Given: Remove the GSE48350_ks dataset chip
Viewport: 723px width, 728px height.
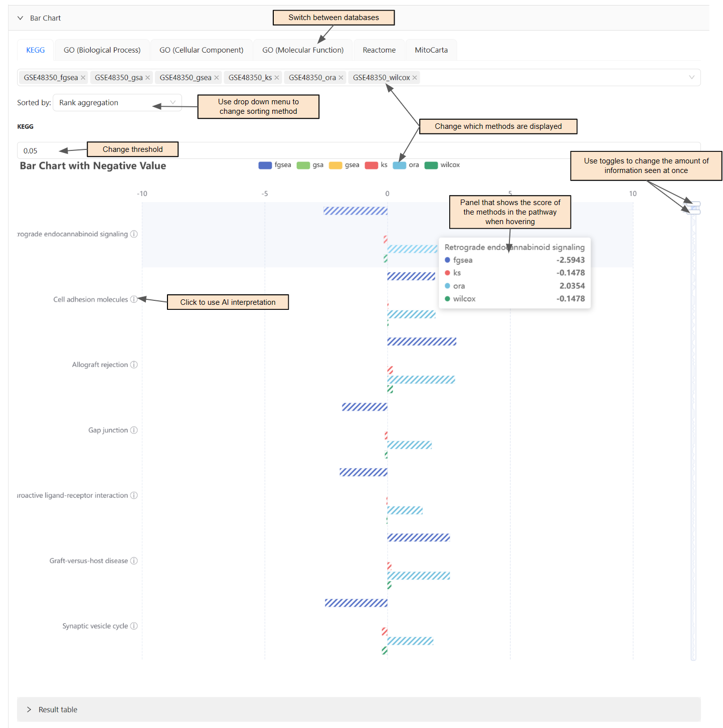Looking at the screenshot, I should pos(276,77).
